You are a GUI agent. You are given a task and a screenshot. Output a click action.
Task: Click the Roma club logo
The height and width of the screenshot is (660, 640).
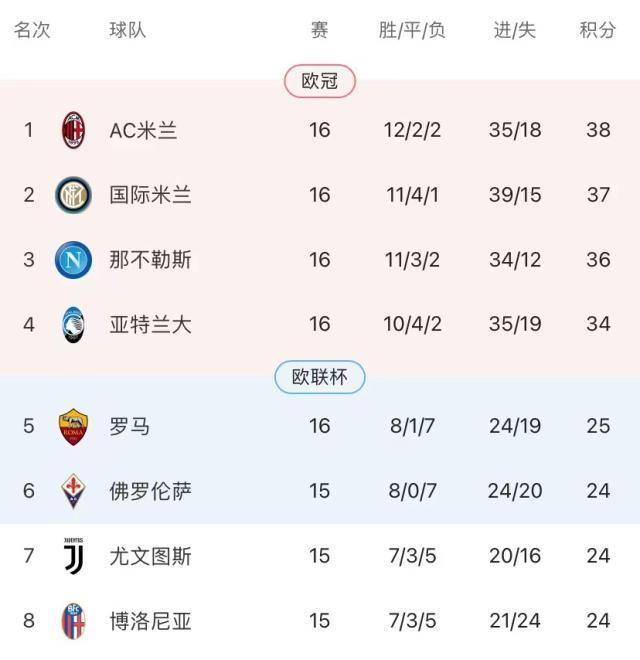74,426
